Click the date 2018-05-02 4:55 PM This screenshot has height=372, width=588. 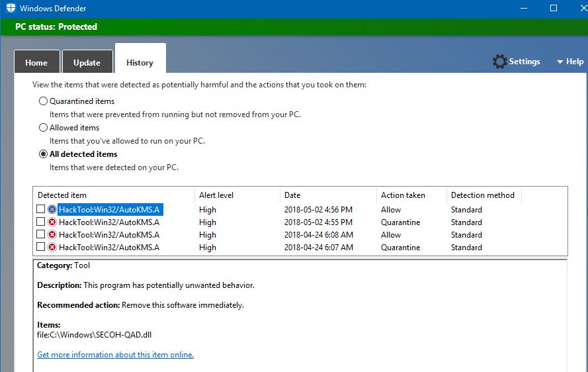click(318, 222)
